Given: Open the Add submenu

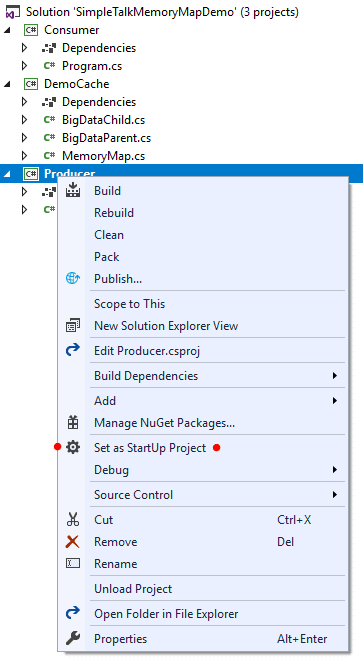Looking at the screenshot, I should [x=217, y=401].
